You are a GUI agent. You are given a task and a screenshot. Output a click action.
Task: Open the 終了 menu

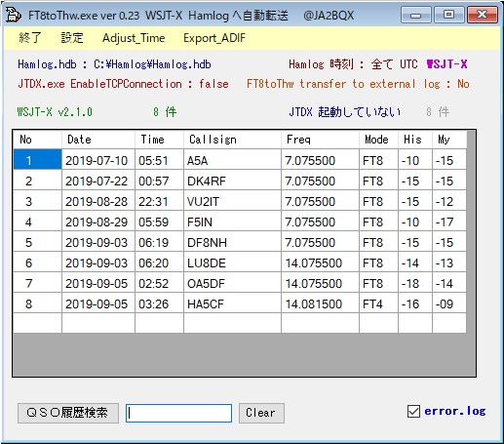[30, 38]
